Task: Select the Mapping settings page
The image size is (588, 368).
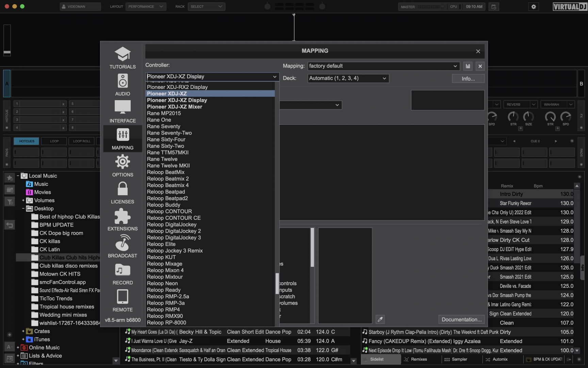Action: click(122, 139)
